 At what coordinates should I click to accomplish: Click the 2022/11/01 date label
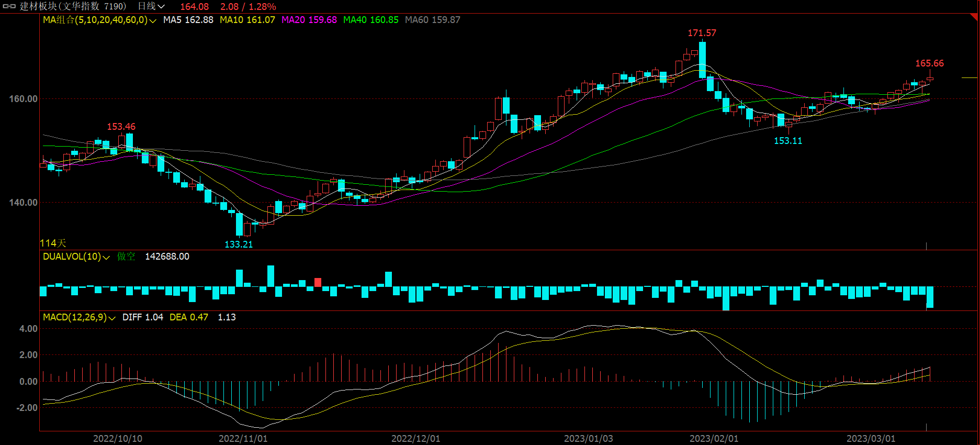[243, 439]
